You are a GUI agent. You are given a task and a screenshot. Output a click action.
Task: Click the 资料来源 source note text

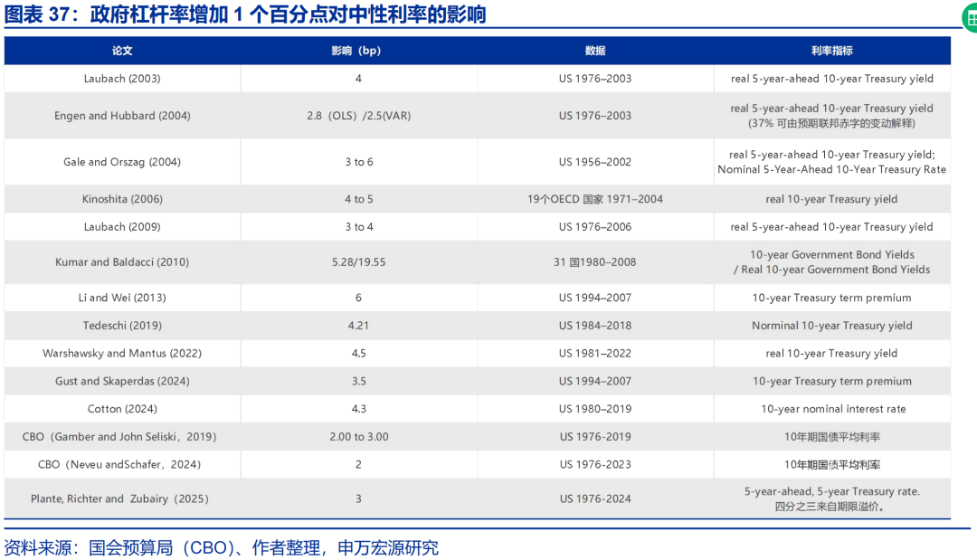tap(222, 547)
